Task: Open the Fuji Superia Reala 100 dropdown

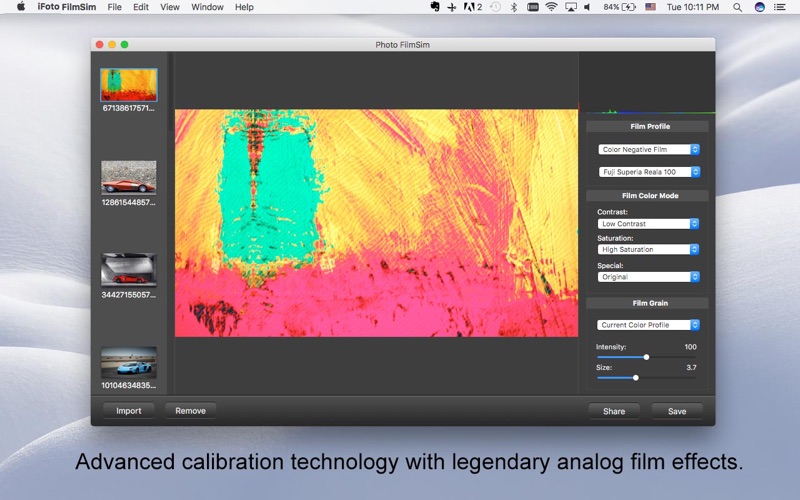Action: tap(648, 172)
